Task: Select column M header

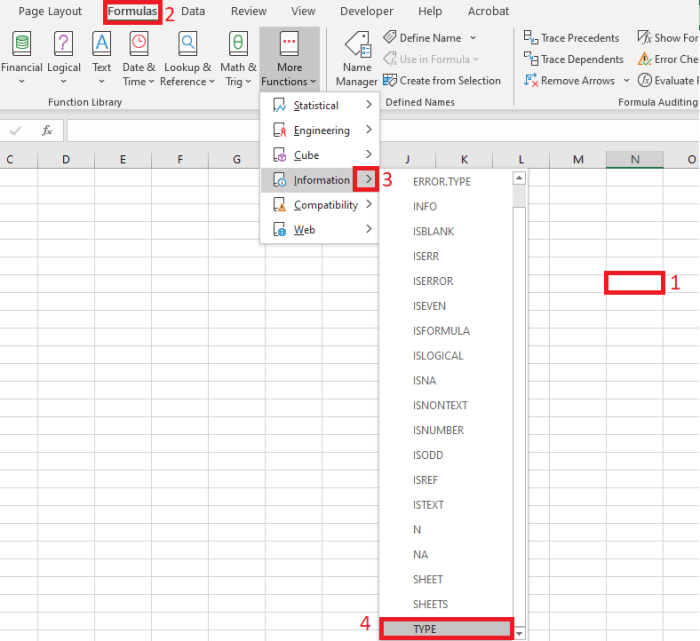Action: tap(578, 159)
